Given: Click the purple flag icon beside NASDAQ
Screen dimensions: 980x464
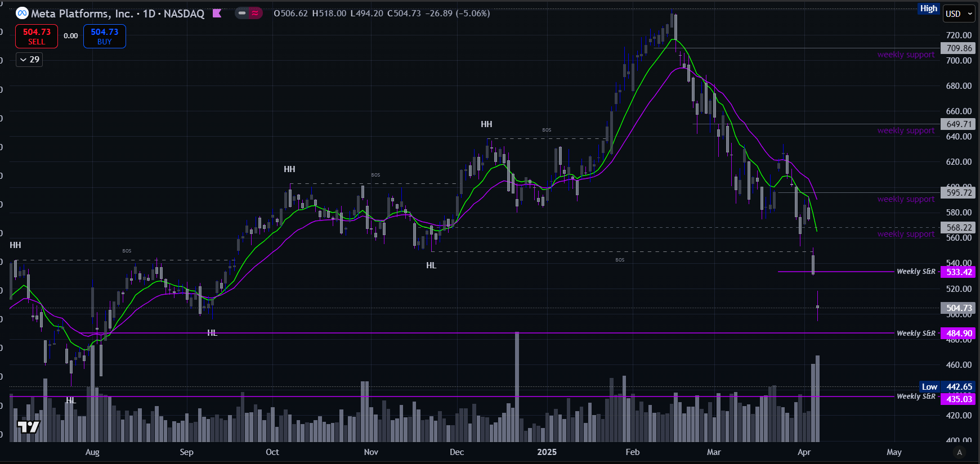Looking at the screenshot, I should tap(217, 13).
